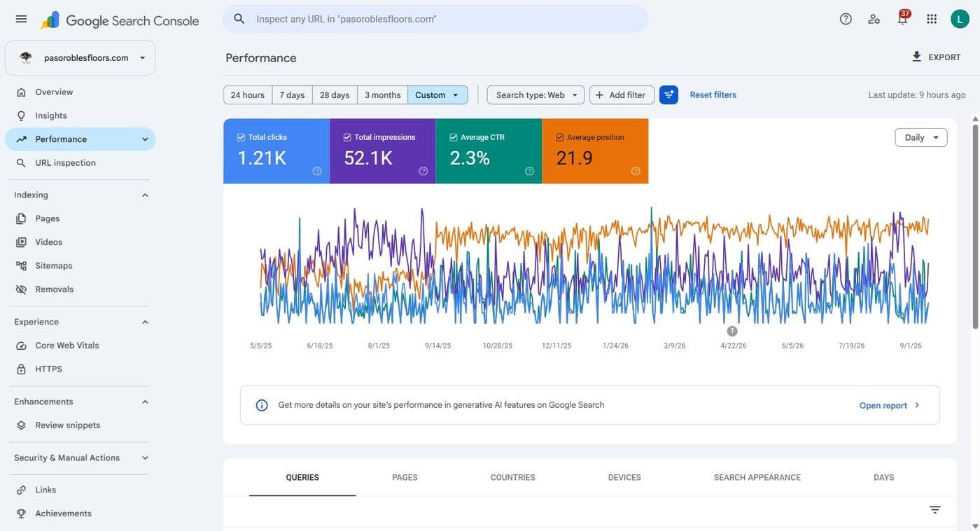Viewport: 980px width, 531px height.
Task: Click help icon on Average CTR card
Action: [530, 171]
